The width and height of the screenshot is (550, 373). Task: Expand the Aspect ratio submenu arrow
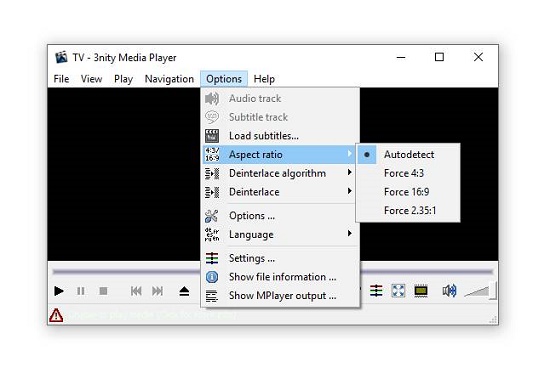pyautogui.click(x=349, y=154)
